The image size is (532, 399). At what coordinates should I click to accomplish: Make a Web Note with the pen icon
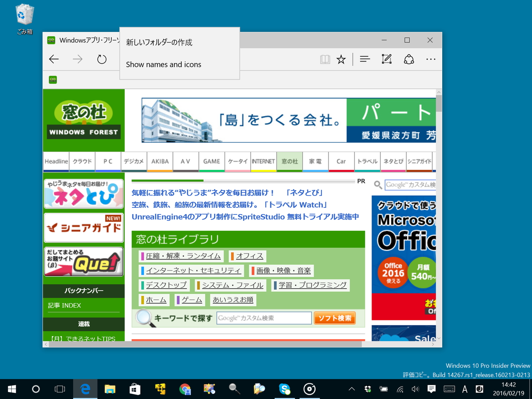387,59
